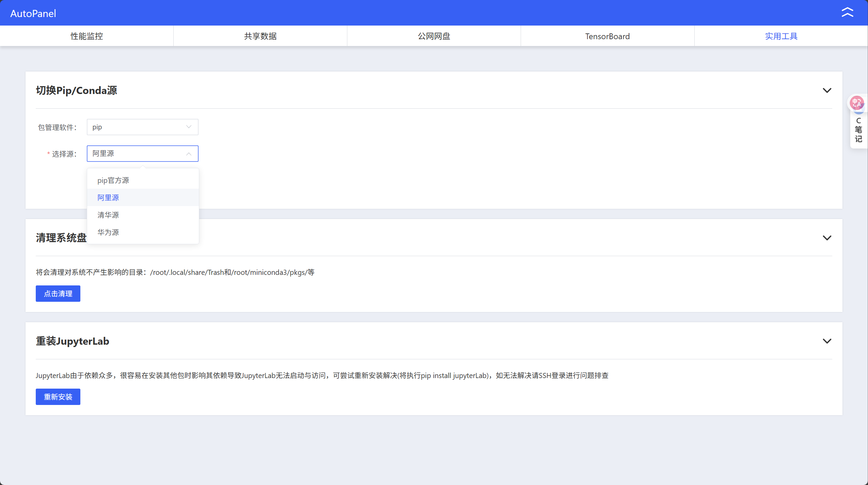The height and width of the screenshot is (485, 868).
Task: Collapse the 清理系统盘 section chevron
Action: coord(827,238)
